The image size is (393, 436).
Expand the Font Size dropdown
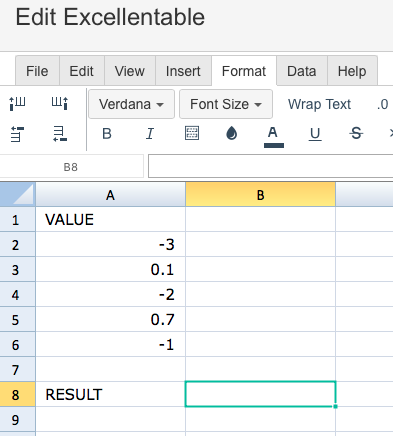226,104
